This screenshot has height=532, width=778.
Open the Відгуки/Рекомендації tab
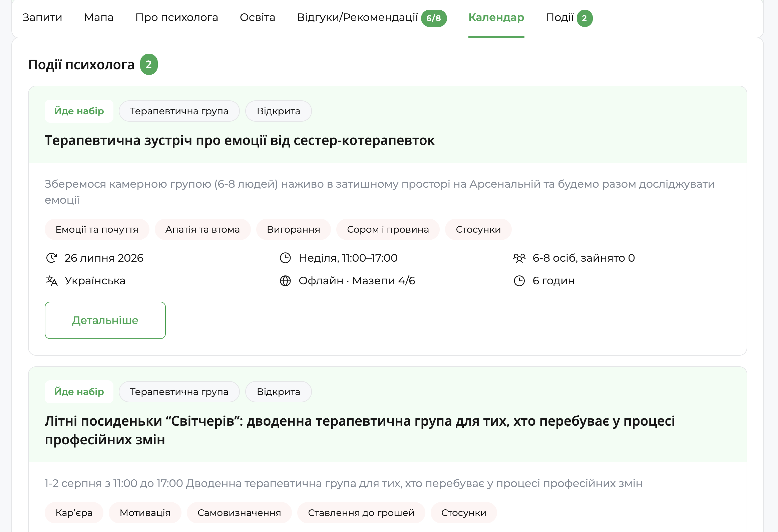click(x=357, y=17)
